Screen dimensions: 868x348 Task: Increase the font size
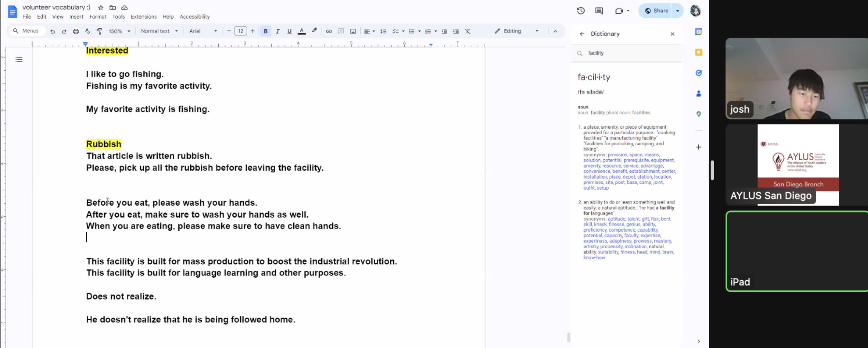(253, 31)
